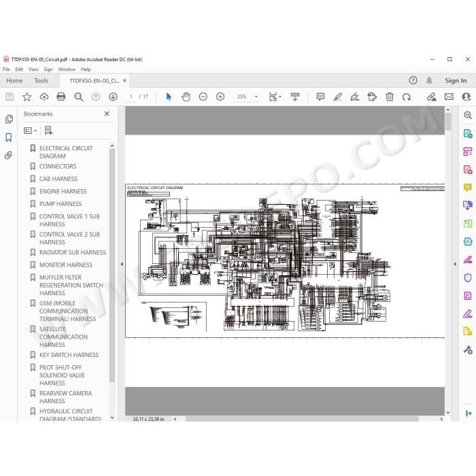The width and height of the screenshot is (476, 476).
Task: Select the Highlight text pen tool
Action: click(337, 97)
